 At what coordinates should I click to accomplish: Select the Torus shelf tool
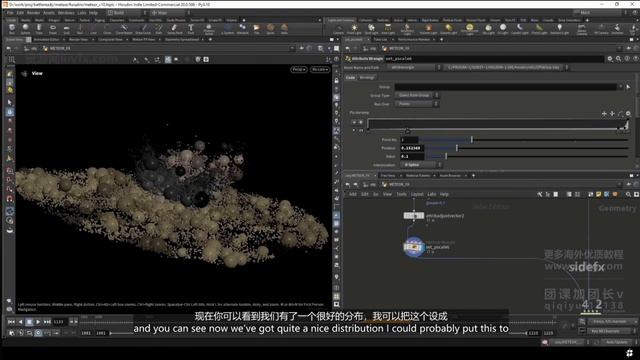[x=53, y=29]
